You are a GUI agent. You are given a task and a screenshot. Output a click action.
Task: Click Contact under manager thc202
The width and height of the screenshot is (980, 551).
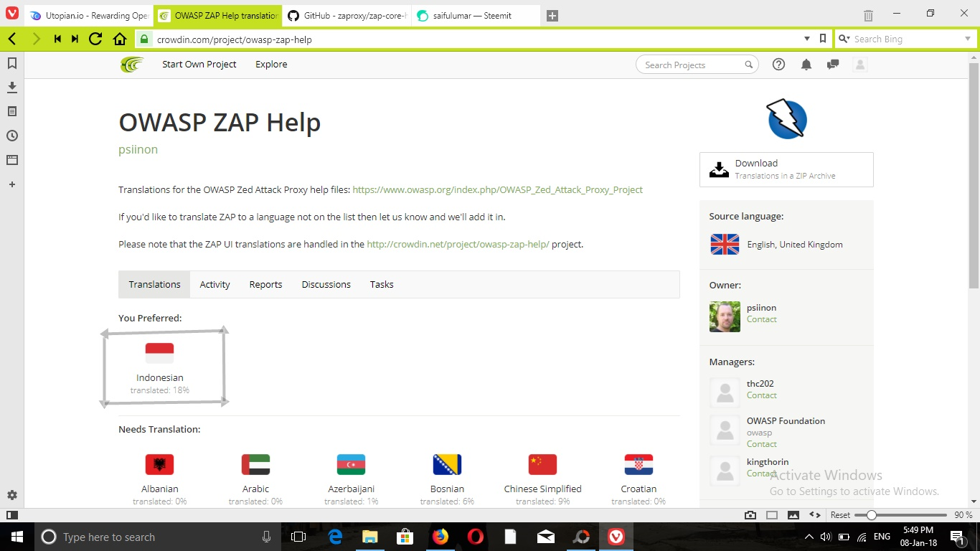761,395
